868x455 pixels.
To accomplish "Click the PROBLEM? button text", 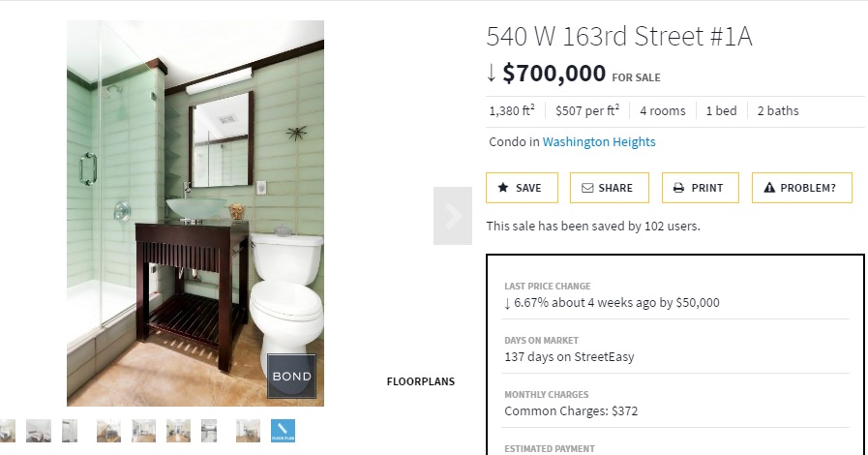I will click(808, 188).
